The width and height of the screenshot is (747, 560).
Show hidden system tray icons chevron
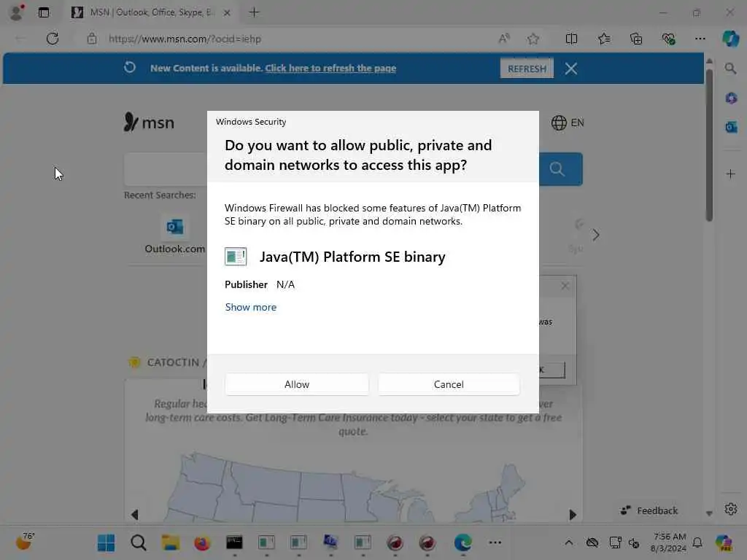(x=569, y=542)
